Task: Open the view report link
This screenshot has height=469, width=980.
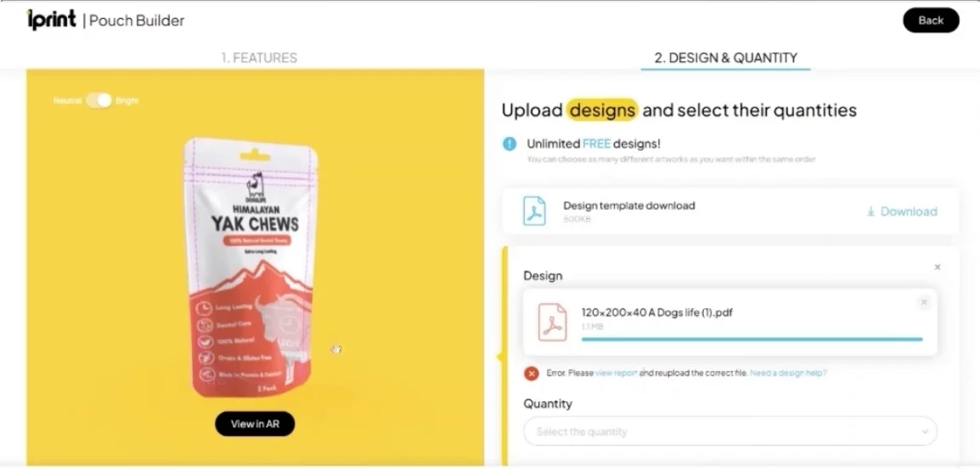Action: pos(617,373)
